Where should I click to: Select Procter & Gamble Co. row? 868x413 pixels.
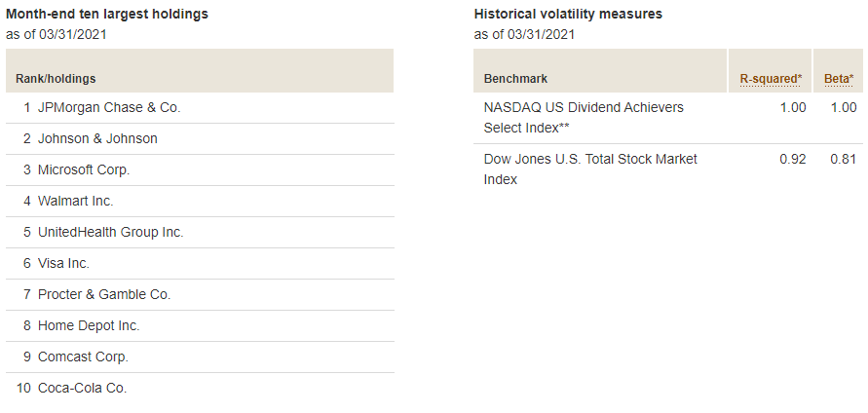200,294
